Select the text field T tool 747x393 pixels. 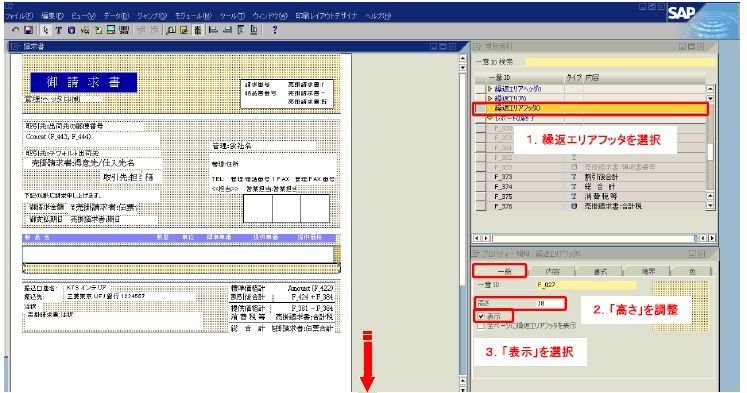(59, 30)
